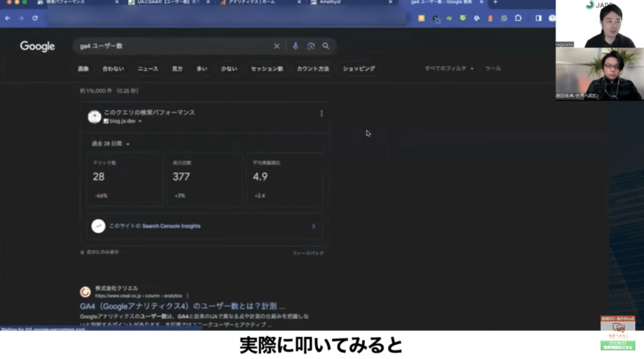Click the yellow extension icon in toolbar
Viewport: 644px width, 359px height.
421,18
